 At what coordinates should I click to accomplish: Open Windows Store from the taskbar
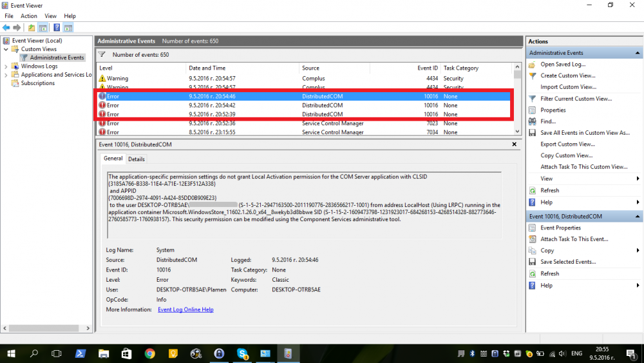126,353
